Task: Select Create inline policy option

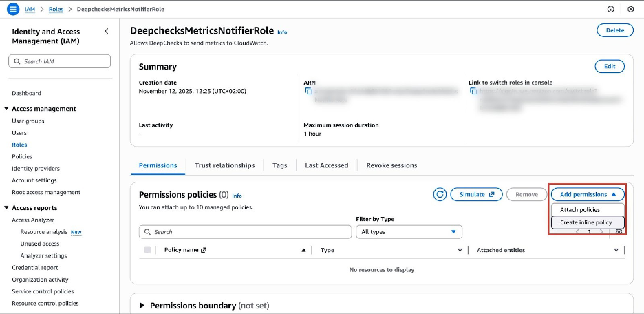Action: click(586, 222)
